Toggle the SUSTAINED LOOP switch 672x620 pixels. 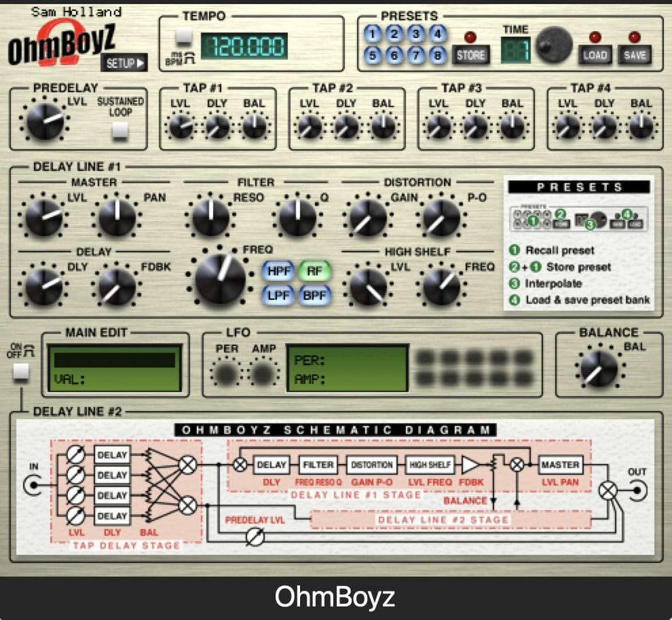click(x=120, y=130)
